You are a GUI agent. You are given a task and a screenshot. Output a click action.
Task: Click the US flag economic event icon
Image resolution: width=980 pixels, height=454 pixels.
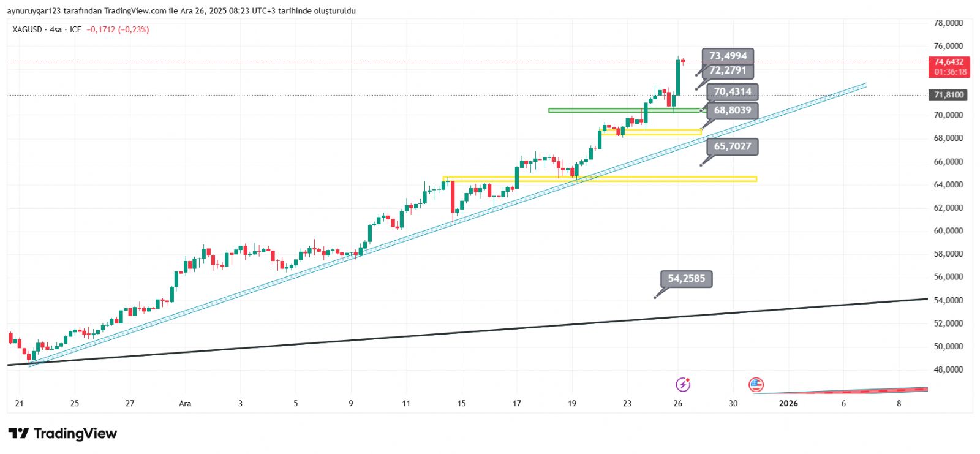click(x=756, y=384)
